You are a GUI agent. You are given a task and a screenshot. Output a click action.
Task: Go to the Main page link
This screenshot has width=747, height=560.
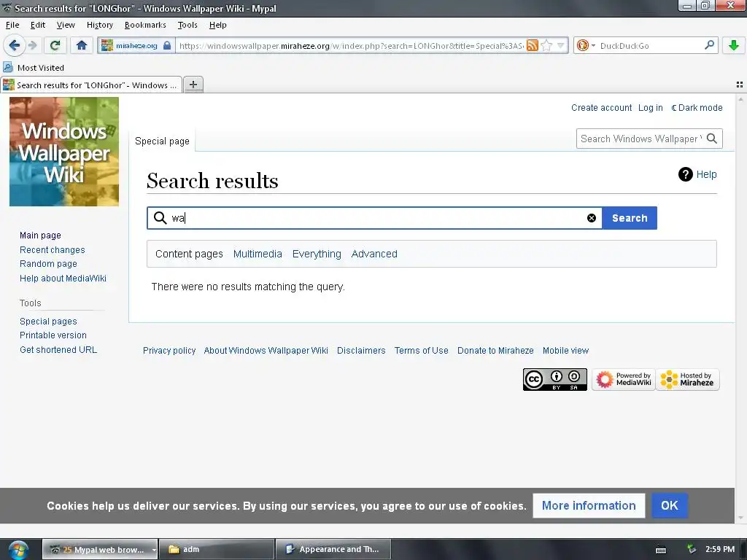coord(41,236)
